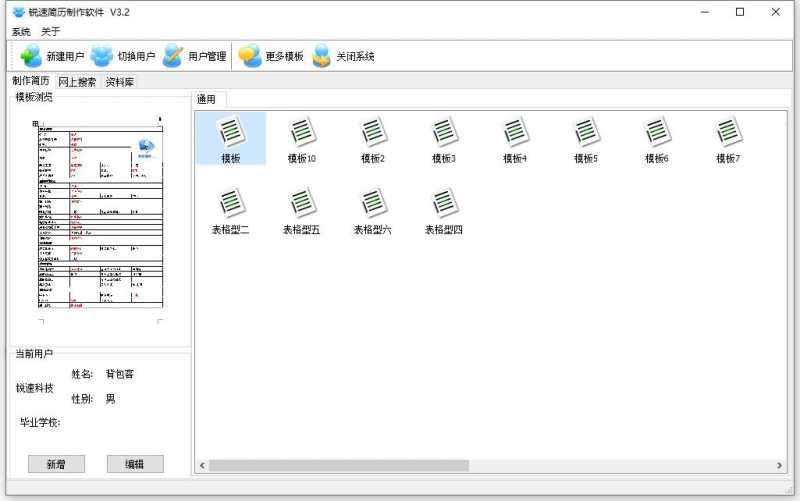The image size is (800, 501).
Task: Select the 模板5 template icon
Action: click(586, 133)
